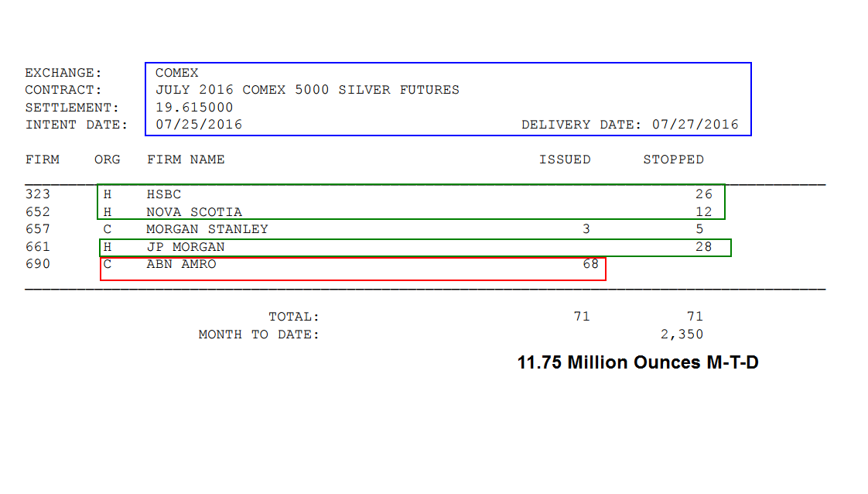
Task: Click org code H in HSBC row
Action: tap(108, 194)
